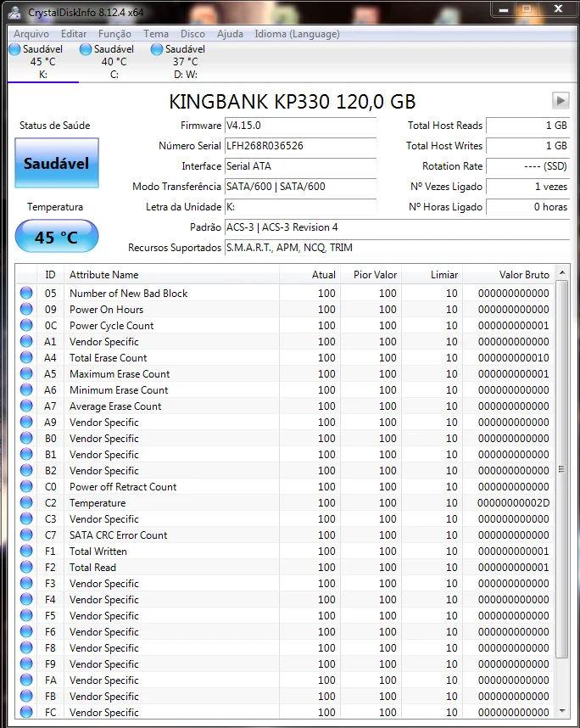Open the Editar menu
Screen dimensions: 580x728
click(x=74, y=34)
